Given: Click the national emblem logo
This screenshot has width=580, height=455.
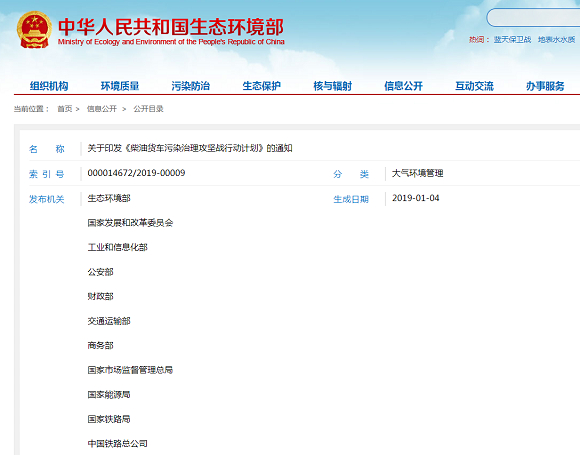Looking at the screenshot, I should (x=34, y=30).
